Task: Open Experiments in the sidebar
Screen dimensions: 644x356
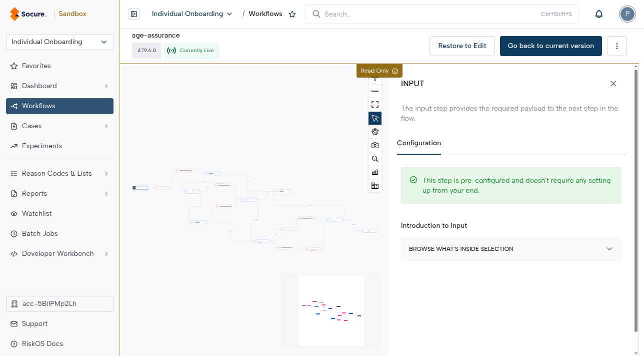Action: 59,146
